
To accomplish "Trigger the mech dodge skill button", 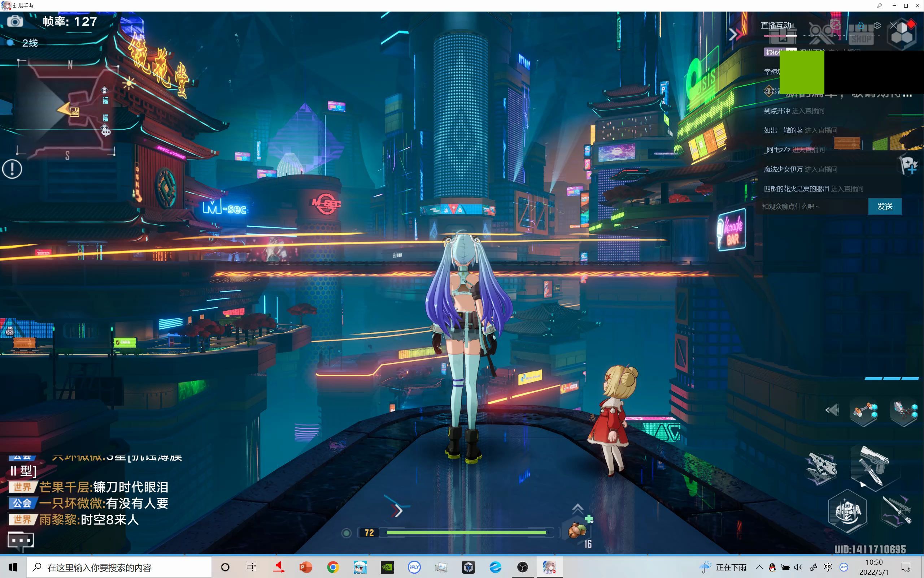I will [847, 511].
